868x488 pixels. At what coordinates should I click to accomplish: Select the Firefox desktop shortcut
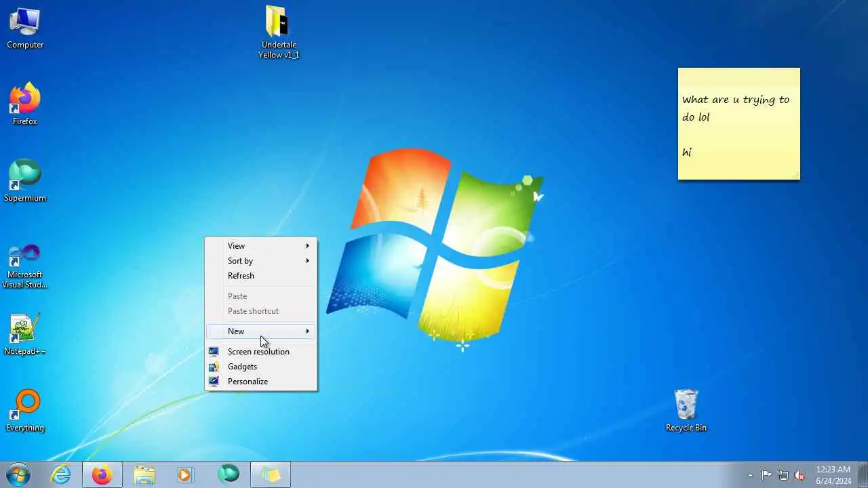pyautogui.click(x=25, y=104)
